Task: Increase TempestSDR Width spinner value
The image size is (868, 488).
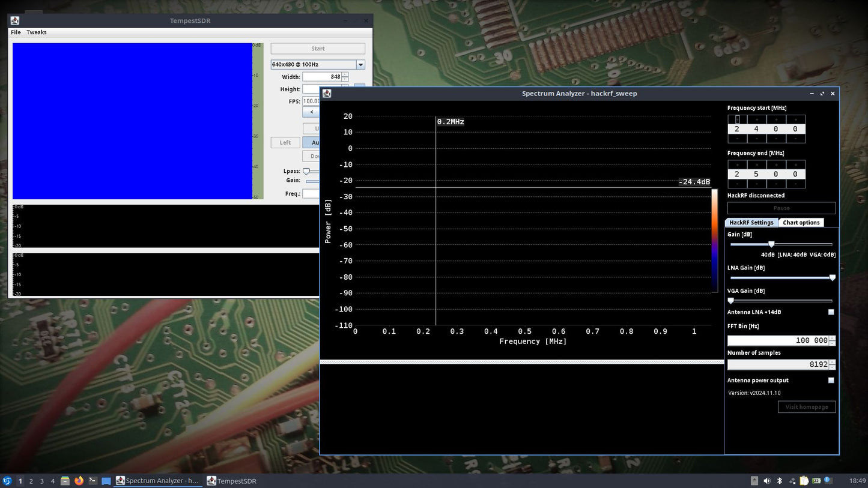Action: [x=345, y=74]
